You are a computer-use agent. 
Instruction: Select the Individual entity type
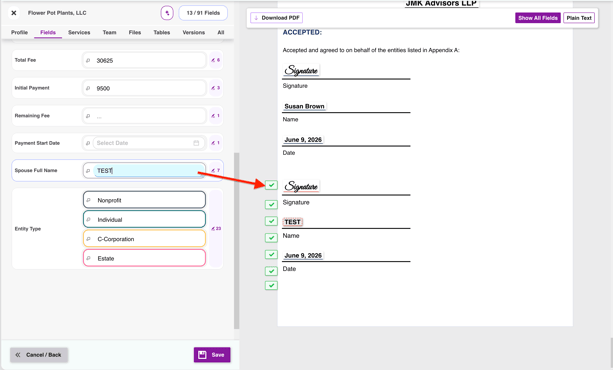tap(144, 219)
